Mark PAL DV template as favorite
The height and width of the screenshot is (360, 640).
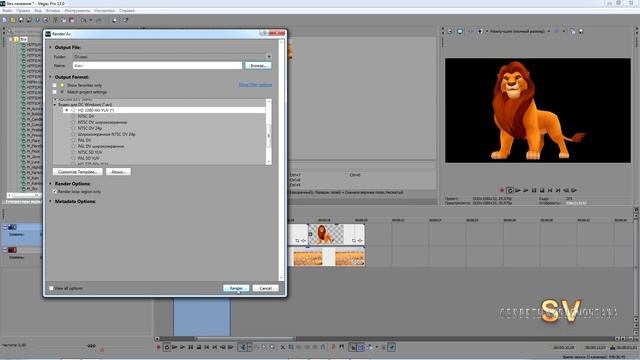(x=73, y=140)
